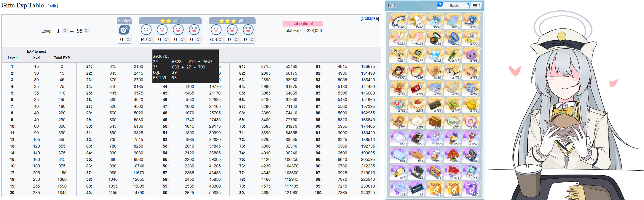Select the eyeshadow compact gift x155
The height and width of the screenshot is (200, 644).
435,38
